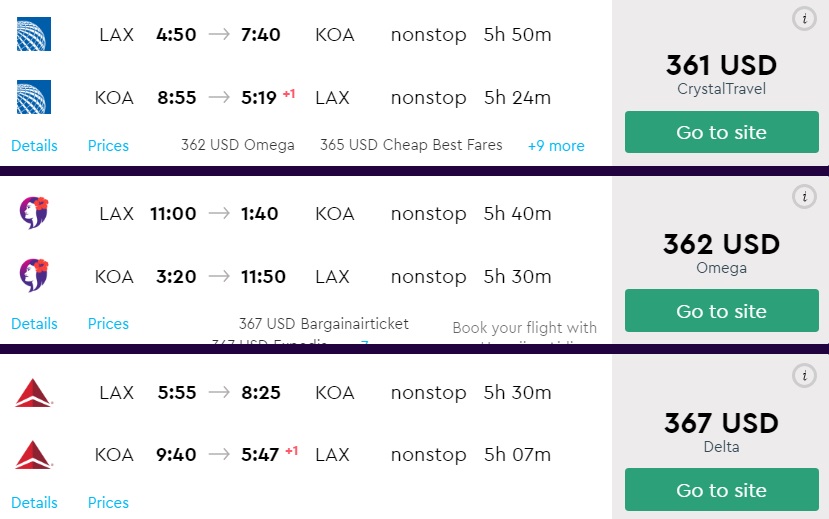Click Hawaiian Airlines logo on 3:20 return

click(x=34, y=276)
